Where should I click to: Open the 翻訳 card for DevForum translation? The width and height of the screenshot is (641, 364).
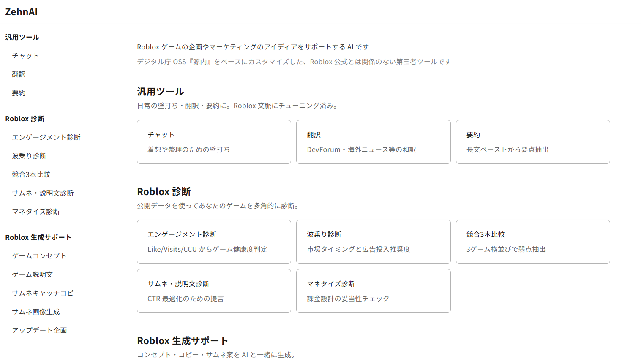click(374, 142)
